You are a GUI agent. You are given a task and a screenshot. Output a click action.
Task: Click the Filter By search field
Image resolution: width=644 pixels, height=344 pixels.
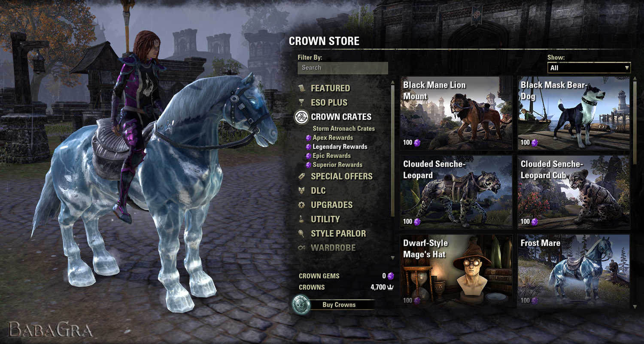tap(343, 68)
